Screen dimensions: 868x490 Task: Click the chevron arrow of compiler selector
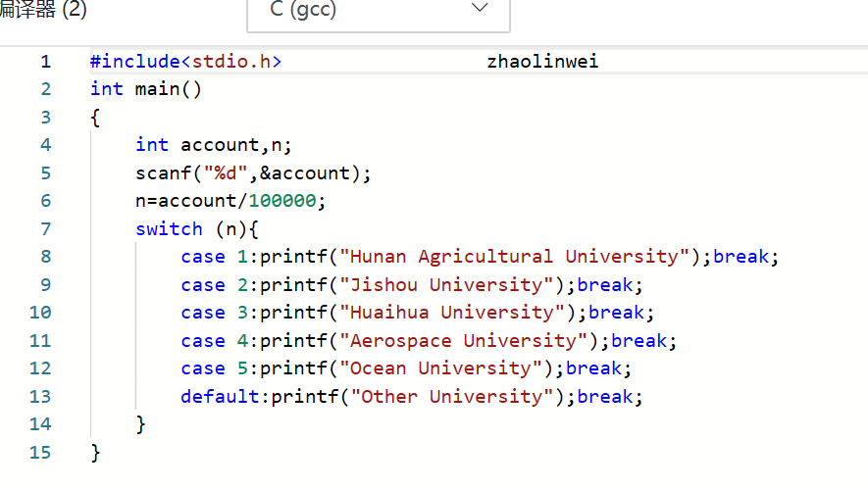coord(480,9)
